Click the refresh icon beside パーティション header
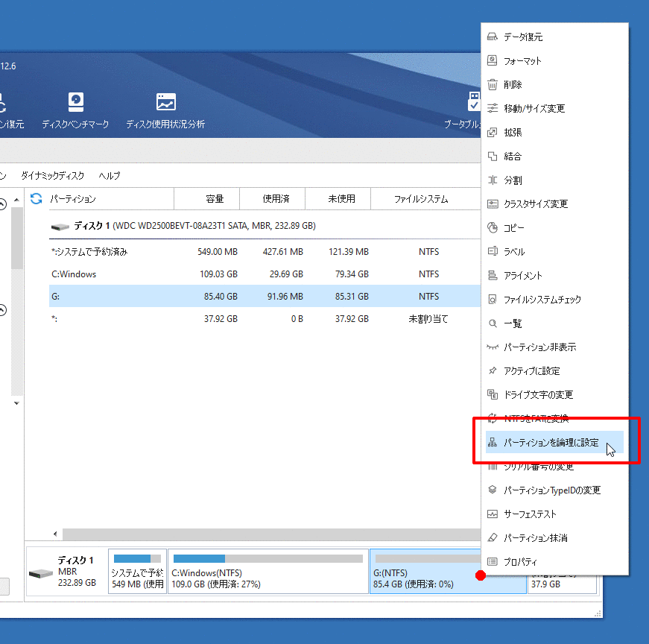The width and height of the screenshot is (649, 644). tap(36, 199)
